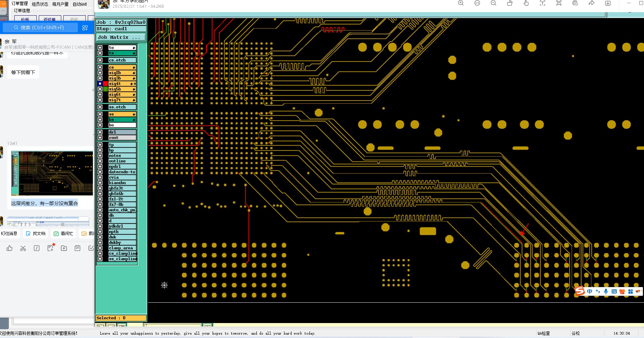Switch to the 组员状态 tab
The height and width of the screenshot is (338, 644).
tap(40, 4)
